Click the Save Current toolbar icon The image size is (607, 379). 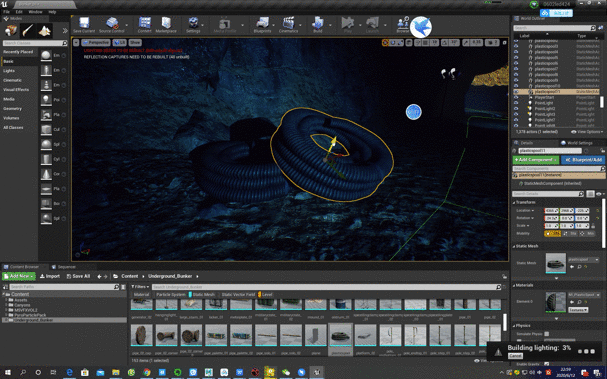click(84, 23)
